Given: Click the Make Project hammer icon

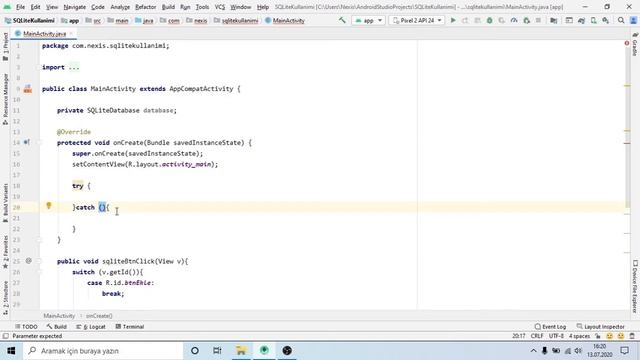Looking at the screenshot, I should pyautogui.click(x=342, y=20).
